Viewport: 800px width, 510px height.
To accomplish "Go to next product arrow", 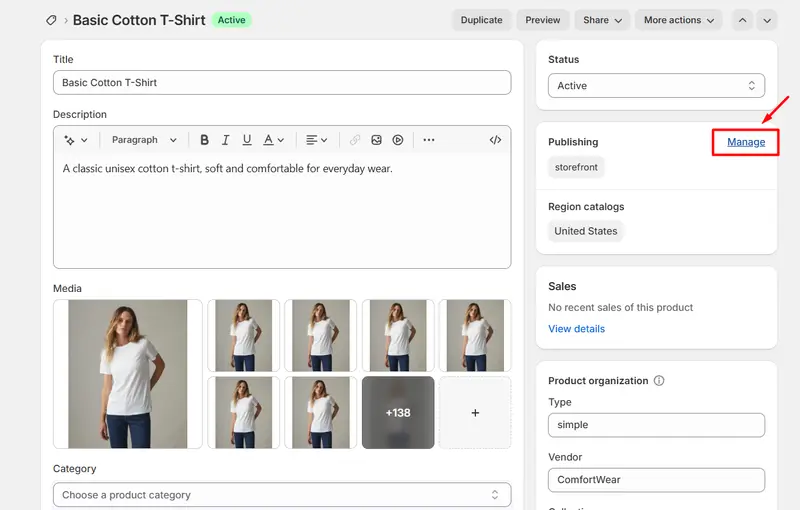I will 767,20.
